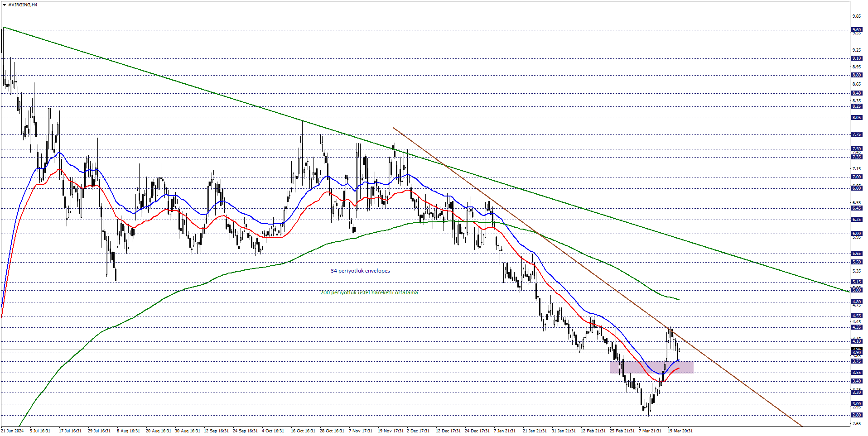The width and height of the screenshot is (868, 436).
Task: Click the 4.80 horizontal line price tag
Action: 857,302
